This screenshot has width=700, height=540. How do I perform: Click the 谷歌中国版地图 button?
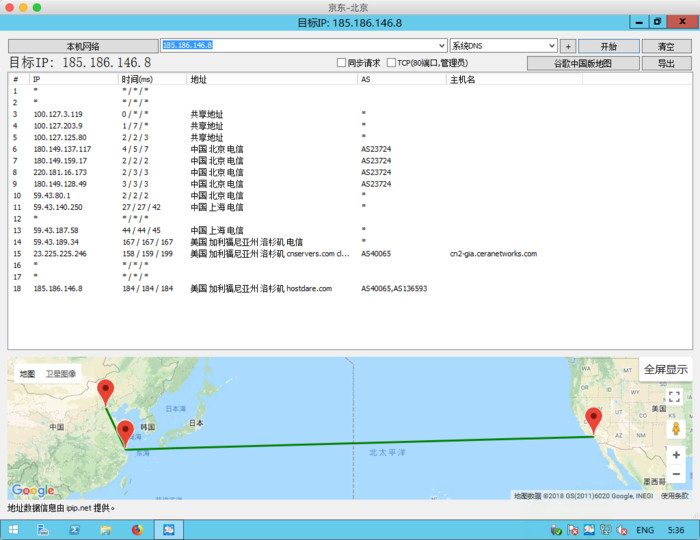click(583, 63)
